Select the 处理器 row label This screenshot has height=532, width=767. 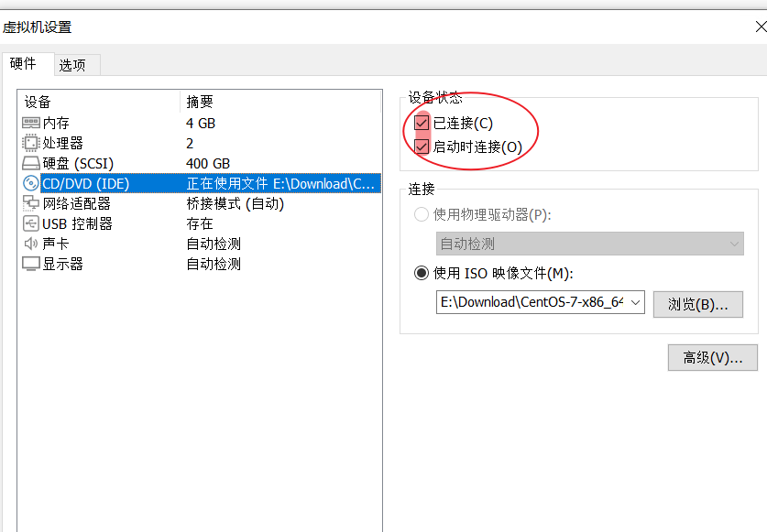(x=62, y=143)
